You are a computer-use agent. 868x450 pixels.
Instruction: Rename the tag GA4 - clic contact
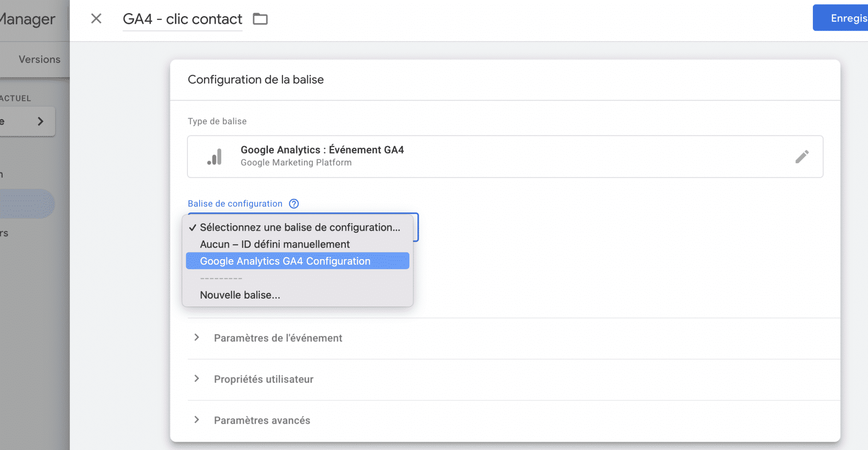182,19
